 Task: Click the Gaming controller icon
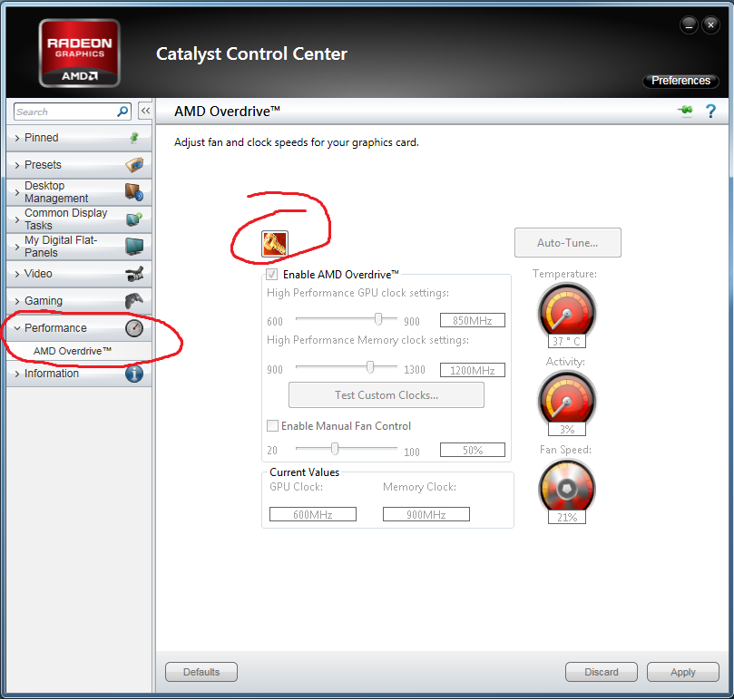[134, 301]
